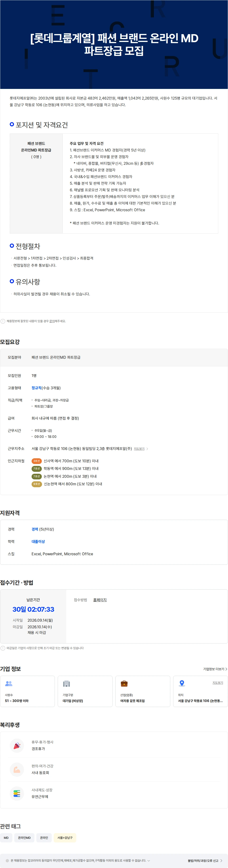Click the 3호선 subway line badge

pyautogui.click(x=37, y=461)
